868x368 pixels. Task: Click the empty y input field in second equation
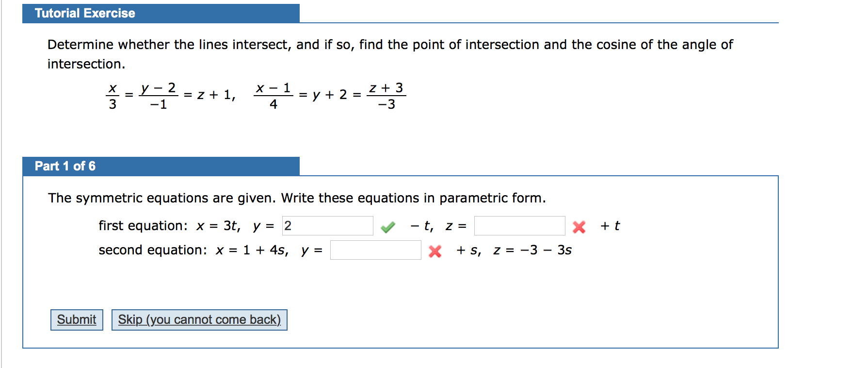[375, 250]
